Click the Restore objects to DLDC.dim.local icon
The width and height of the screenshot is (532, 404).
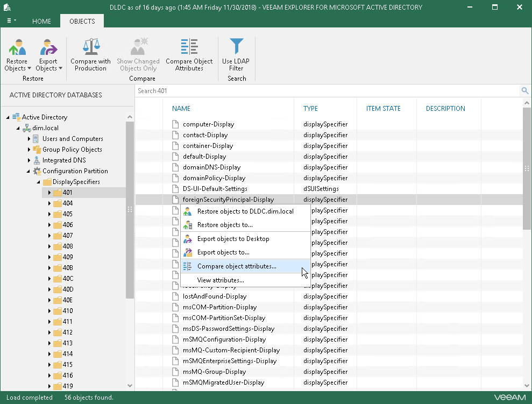pos(188,211)
